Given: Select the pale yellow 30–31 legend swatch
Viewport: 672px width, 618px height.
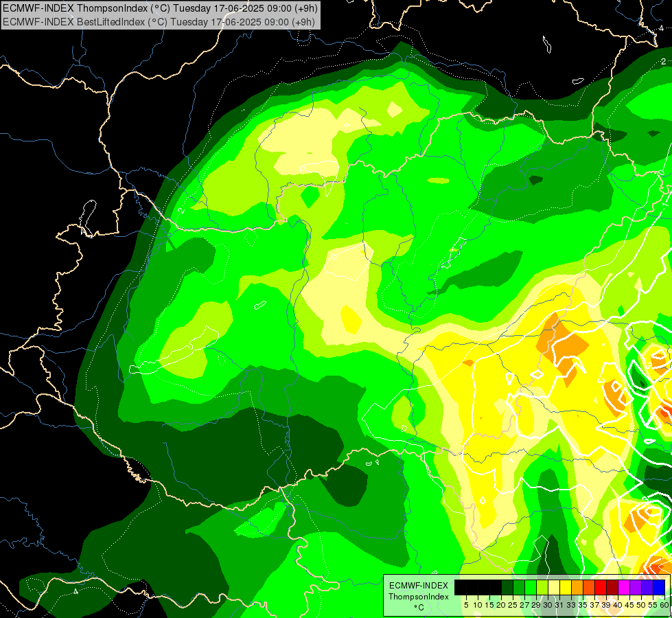Looking at the screenshot, I should click(x=554, y=588).
